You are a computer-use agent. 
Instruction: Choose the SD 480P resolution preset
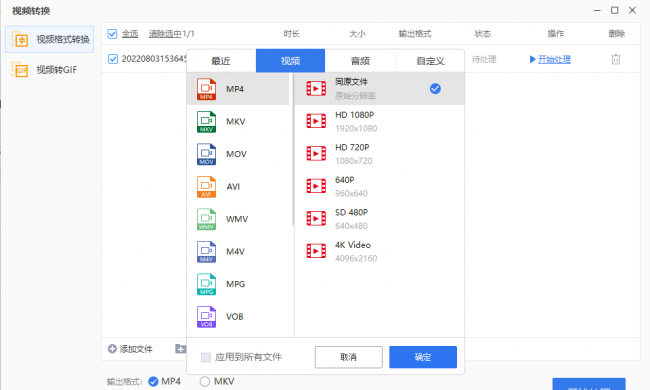tap(379, 218)
